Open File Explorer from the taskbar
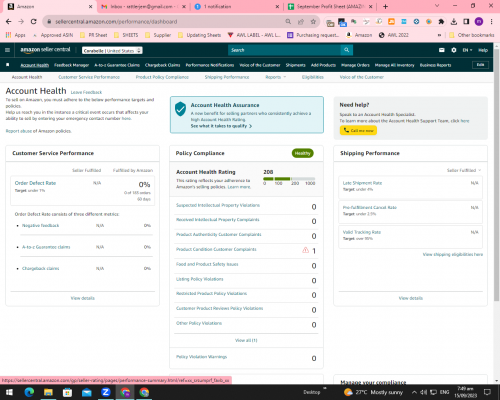Image resolution: width=500 pixels, height=400 pixels. pyautogui.click(x=48, y=392)
